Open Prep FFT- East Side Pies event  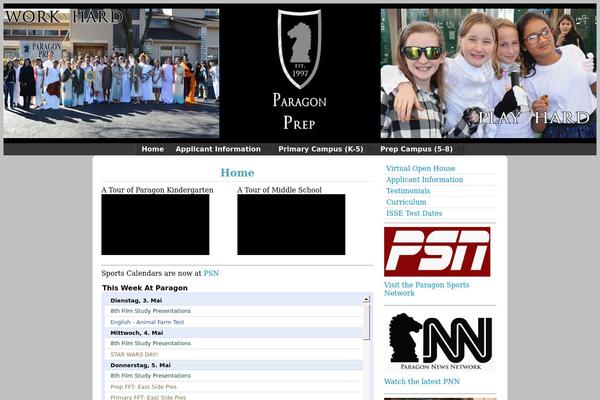pos(143,387)
